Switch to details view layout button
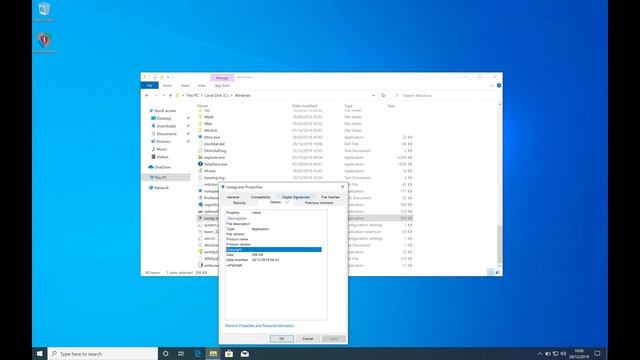Image resolution: width=640 pixels, height=360 pixels. coord(491,272)
